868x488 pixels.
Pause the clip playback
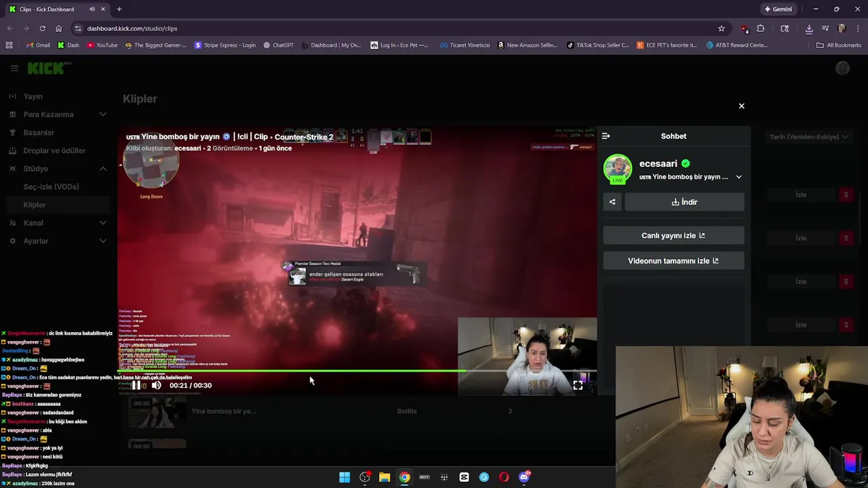(x=136, y=385)
